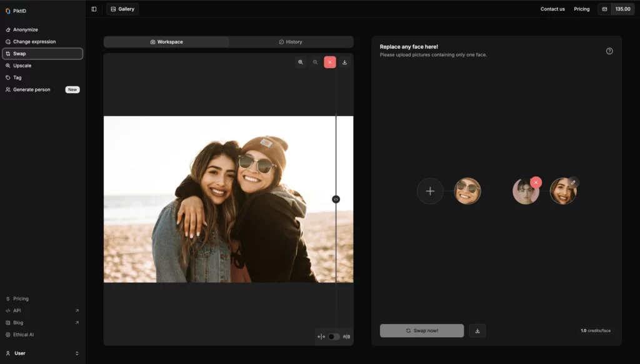Open the Gallery button in the header
The width and height of the screenshot is (640, 364).
pyautogui.click(x=122, y=9)
